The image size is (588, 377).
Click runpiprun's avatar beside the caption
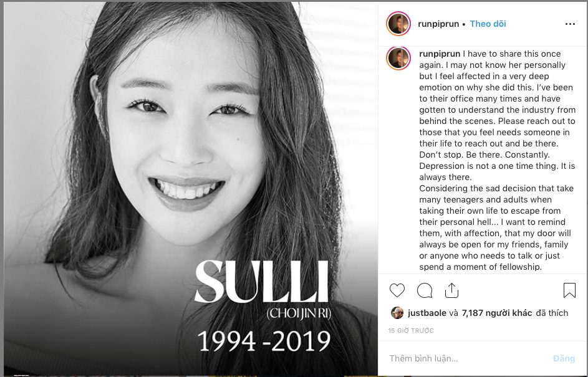click(x=398, y=59)
